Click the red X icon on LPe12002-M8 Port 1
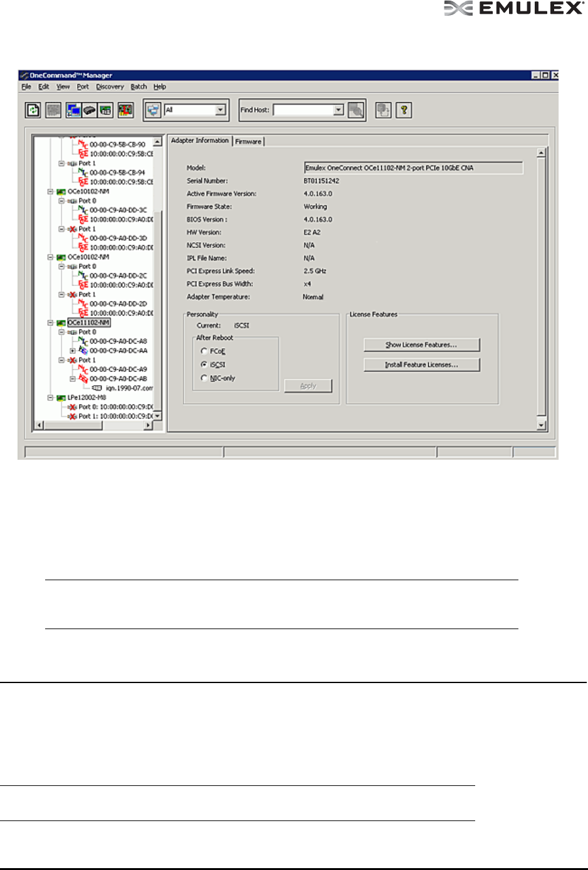This screenshot has height=870, width=588. pyautogui.click(x=72, y=416)
